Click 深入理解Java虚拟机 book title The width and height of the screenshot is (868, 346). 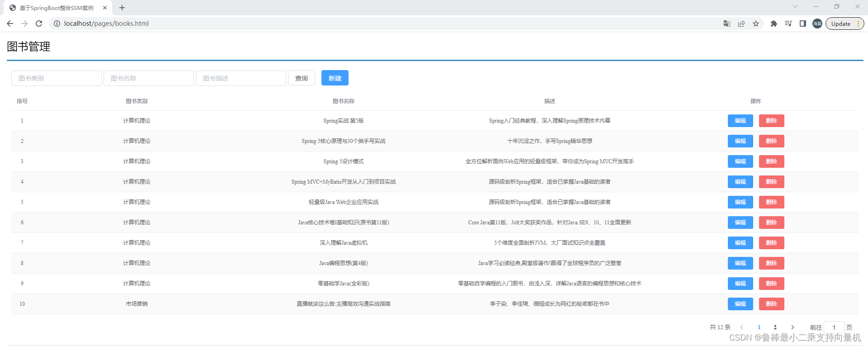(x=344, y=243)
